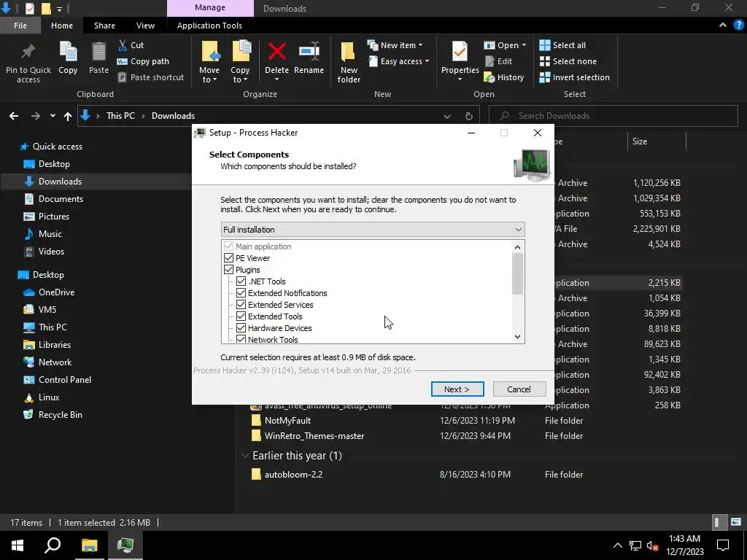Uncheck Hardware Devices plugin
Screen dimensions: 747x560
(241, 328)
